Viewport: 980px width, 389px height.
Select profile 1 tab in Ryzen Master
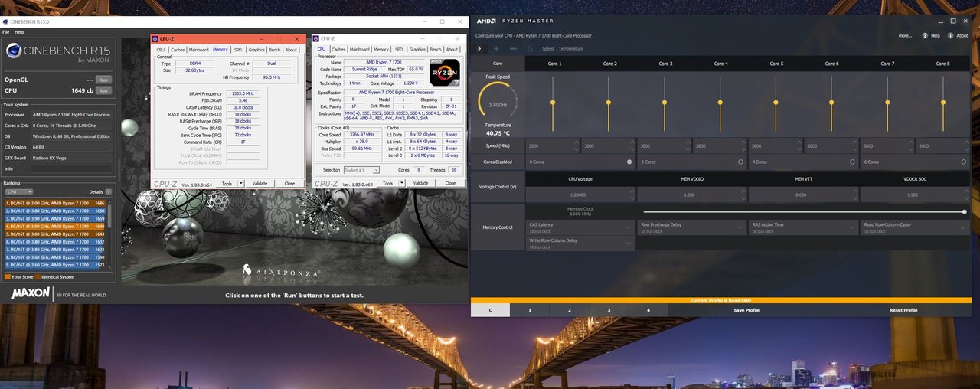pyautogui.click(x=530, y=310)
